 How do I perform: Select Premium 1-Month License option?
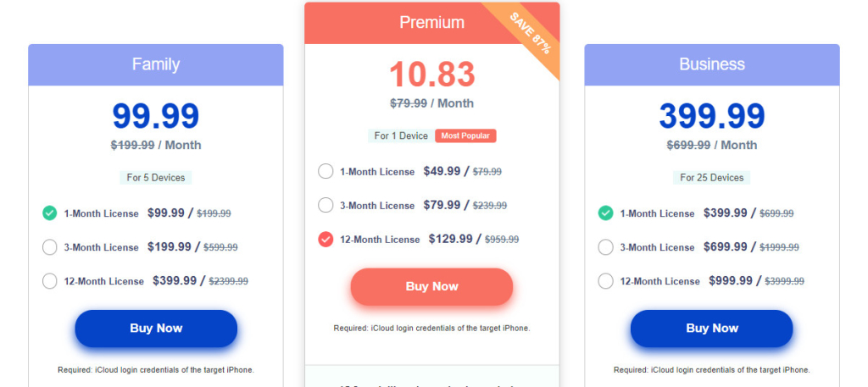[325, 171]
